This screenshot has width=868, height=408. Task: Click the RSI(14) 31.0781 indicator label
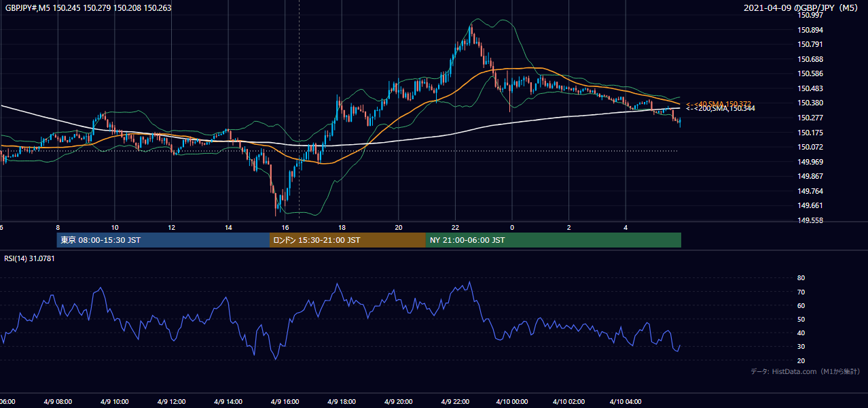click(29, 258)
